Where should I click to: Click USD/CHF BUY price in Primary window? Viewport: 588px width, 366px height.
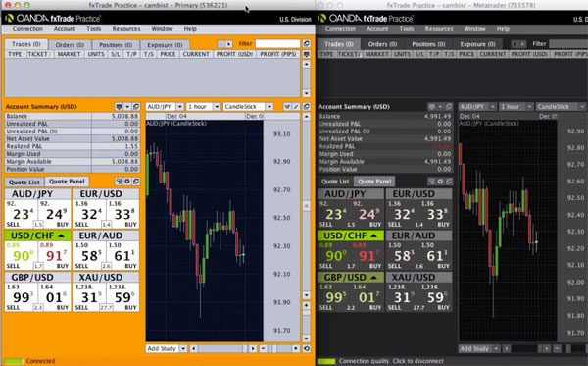[x=54, y=256]
